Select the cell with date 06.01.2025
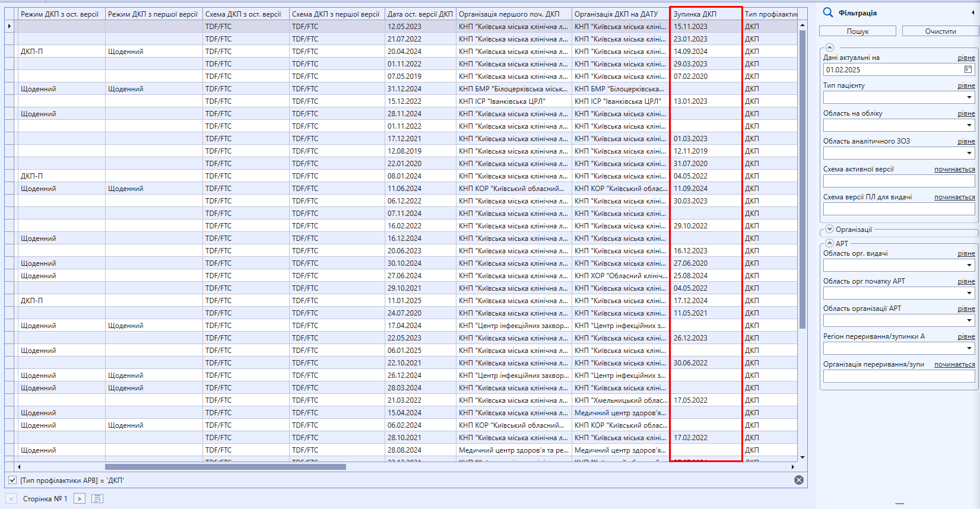Viewport: 980px width, 509px height. pos(420,350)
